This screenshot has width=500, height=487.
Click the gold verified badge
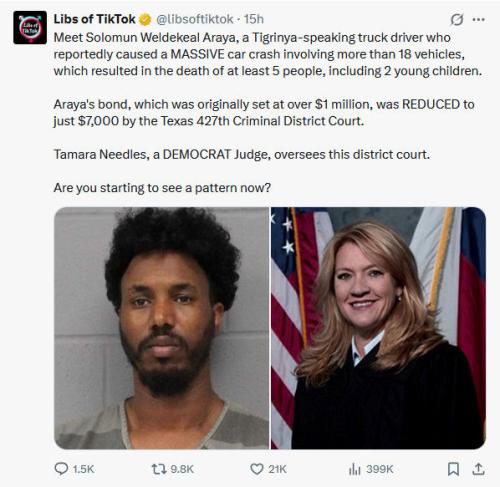[x=145, y=20]
